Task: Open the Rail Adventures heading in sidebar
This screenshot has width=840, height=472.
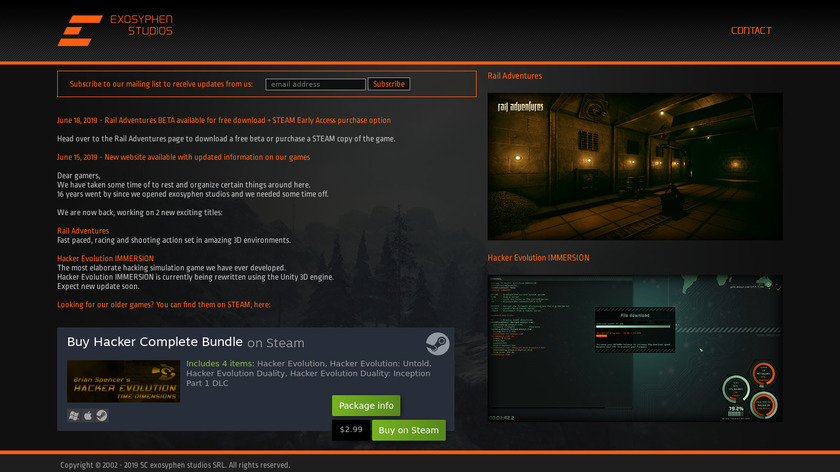Action: (514, 76)
